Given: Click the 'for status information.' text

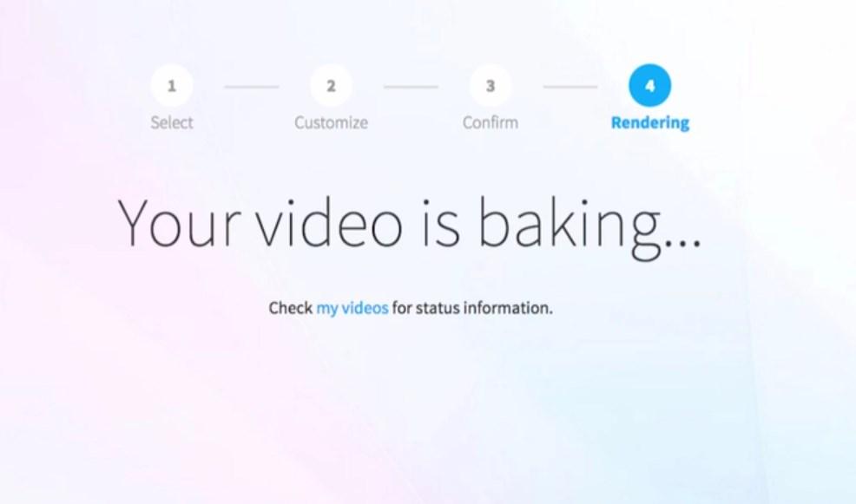Looking at the screenshot, I should 472,308.
